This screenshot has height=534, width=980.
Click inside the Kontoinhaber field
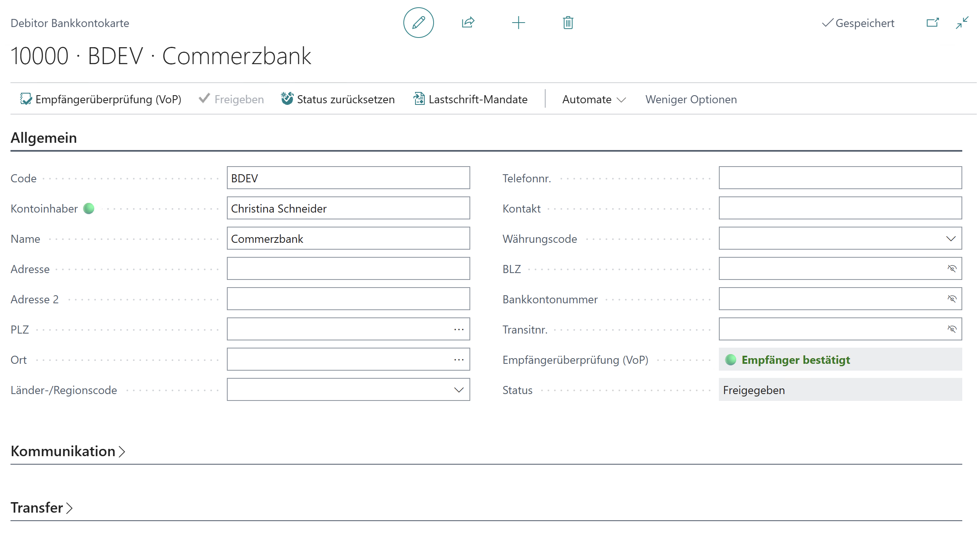pos(348,208)
